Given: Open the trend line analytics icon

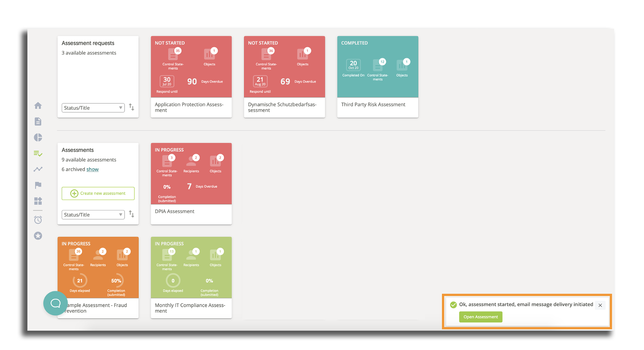Looking at the screenshot, I should (x=38, y=169).
